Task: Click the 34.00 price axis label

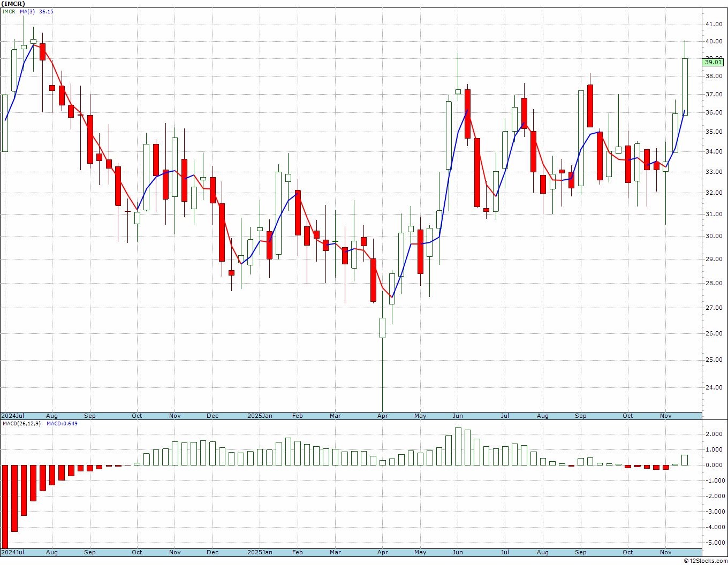Action: point(713,151)
